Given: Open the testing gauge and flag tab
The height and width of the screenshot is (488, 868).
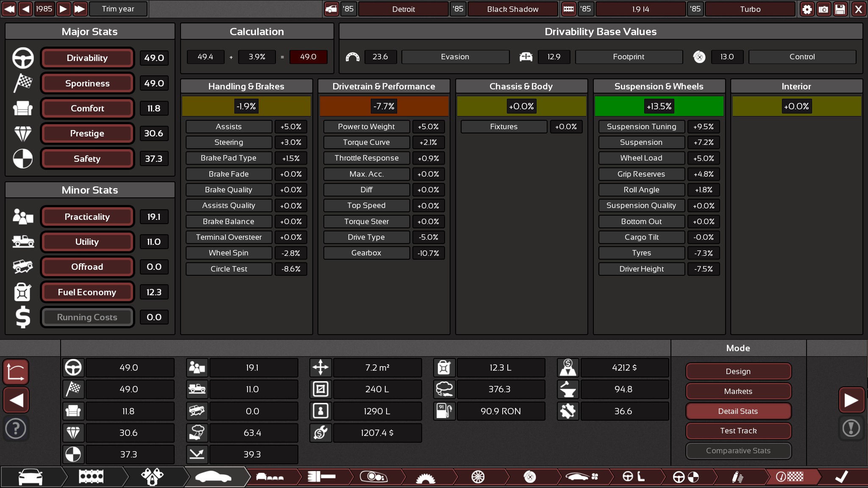Looking at the screenshot, I should tap(790, 477).
